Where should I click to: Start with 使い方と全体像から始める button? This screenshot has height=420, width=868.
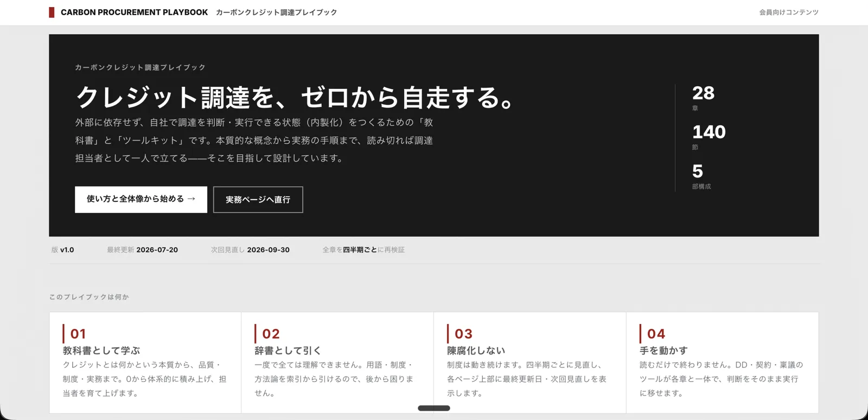[141, 199]
